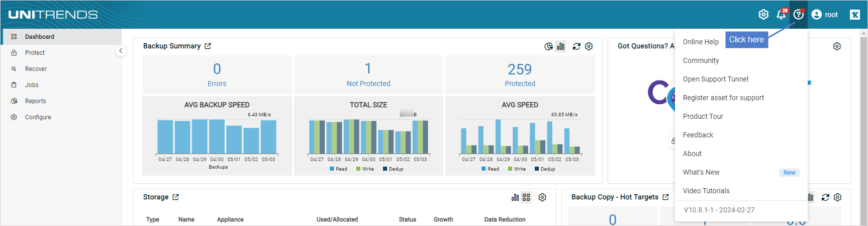Toggle Dedup legend in AVG SPEED chart

(545, 169)
